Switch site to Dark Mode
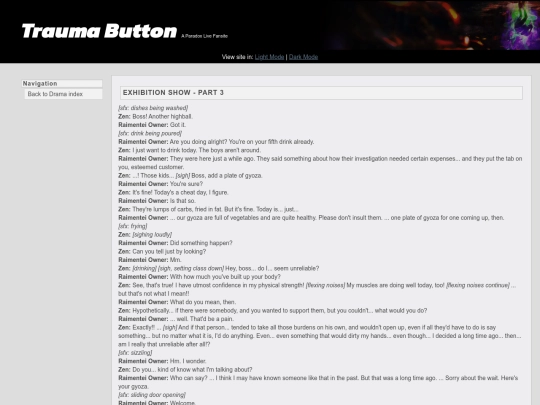Viewport: 540px width, 405px height. (303, 57)
